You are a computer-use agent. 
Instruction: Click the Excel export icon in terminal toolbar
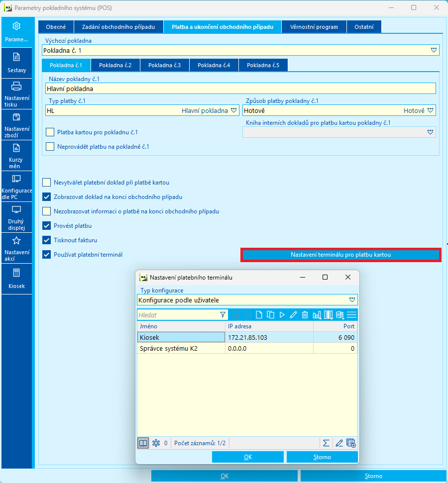pyautogui.click(x=340, y=315)
